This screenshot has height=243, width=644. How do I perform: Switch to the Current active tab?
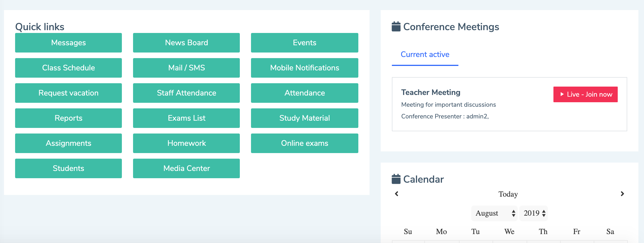425,54
